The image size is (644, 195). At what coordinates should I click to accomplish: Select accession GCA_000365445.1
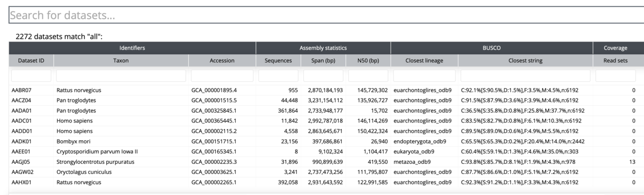point(214,121)
